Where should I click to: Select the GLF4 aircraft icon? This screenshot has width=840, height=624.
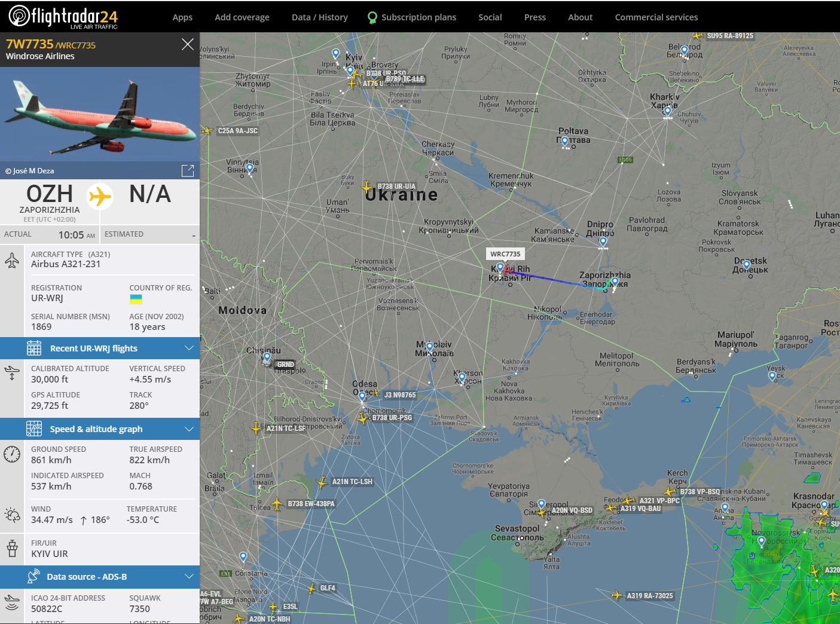tap(311, 589)
